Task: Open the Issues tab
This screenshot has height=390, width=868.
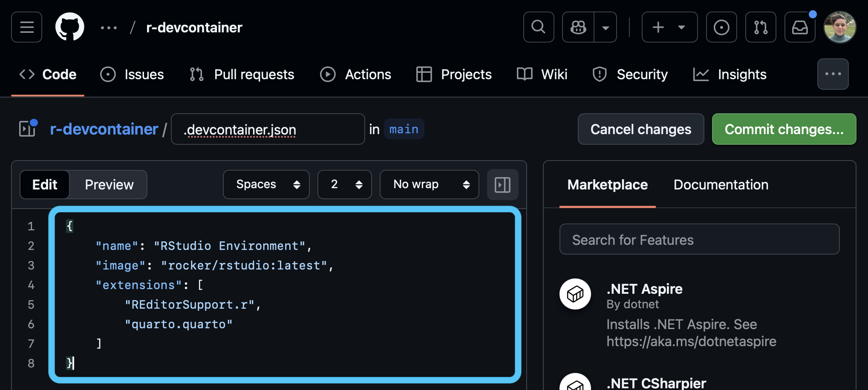Action: tap(132, 75)
